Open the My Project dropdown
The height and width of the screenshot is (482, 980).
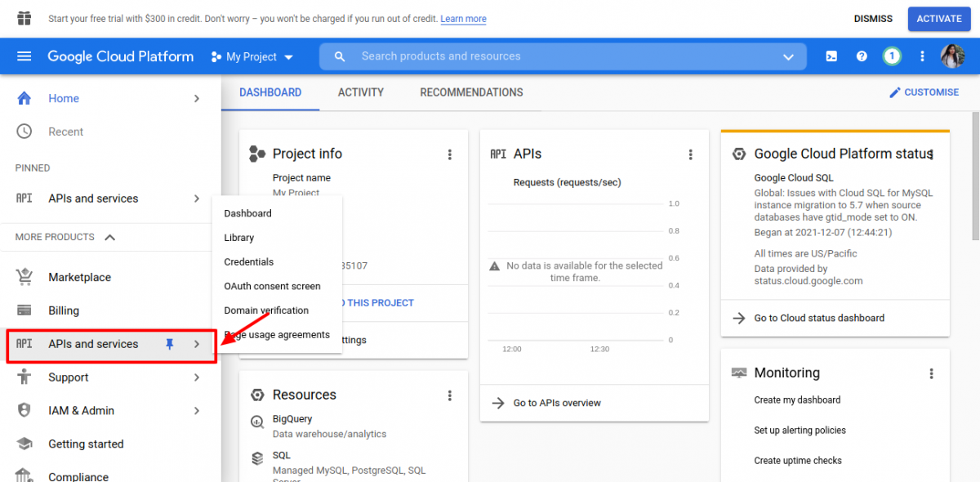point(252,56)
